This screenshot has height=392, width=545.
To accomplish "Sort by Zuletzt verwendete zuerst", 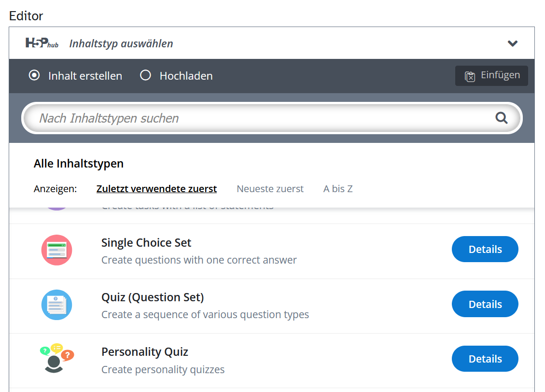I will click(156, 189).
